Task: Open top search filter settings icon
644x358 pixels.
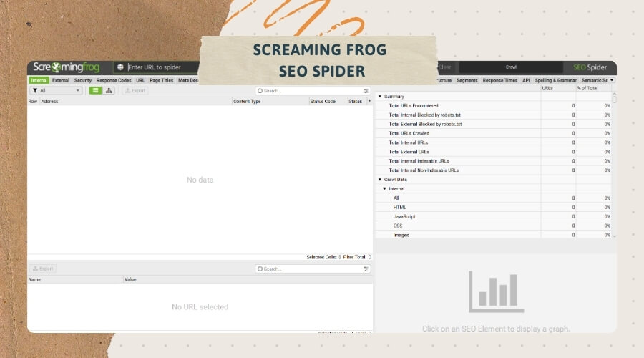Action: pyautogui.click(x=366, y=91)
